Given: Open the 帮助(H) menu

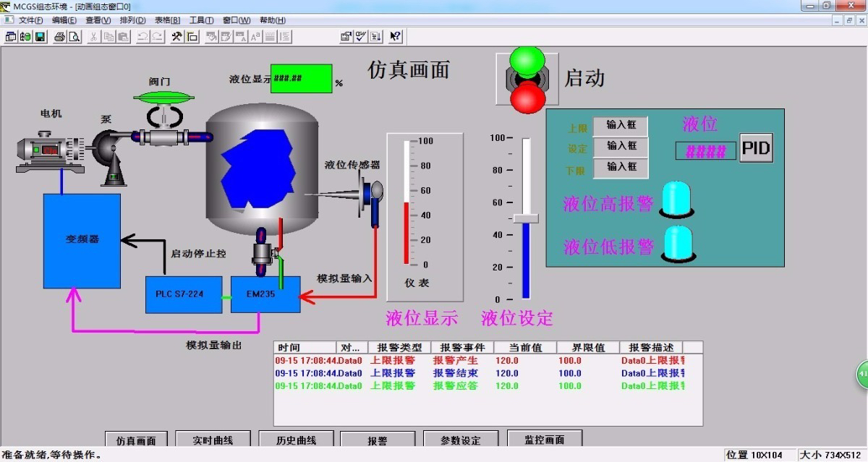Looking at the screenshot, I should [272, 20].
